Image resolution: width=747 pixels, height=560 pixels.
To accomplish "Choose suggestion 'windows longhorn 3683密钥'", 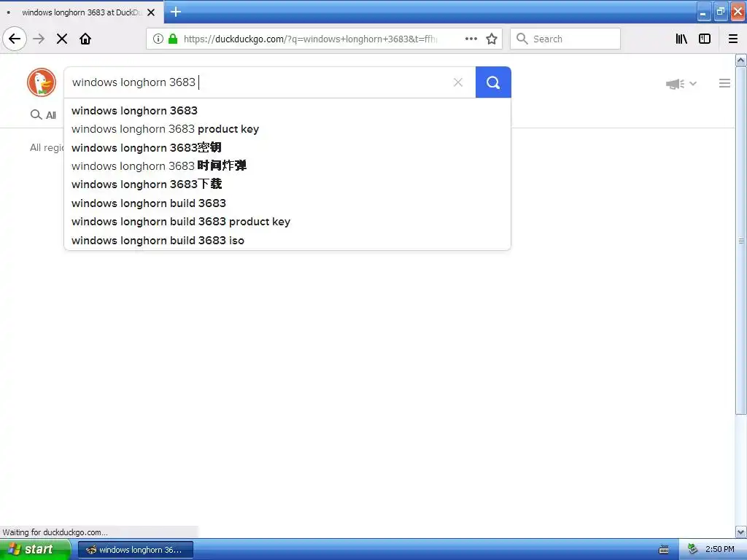I will click(x=287, y=147).
